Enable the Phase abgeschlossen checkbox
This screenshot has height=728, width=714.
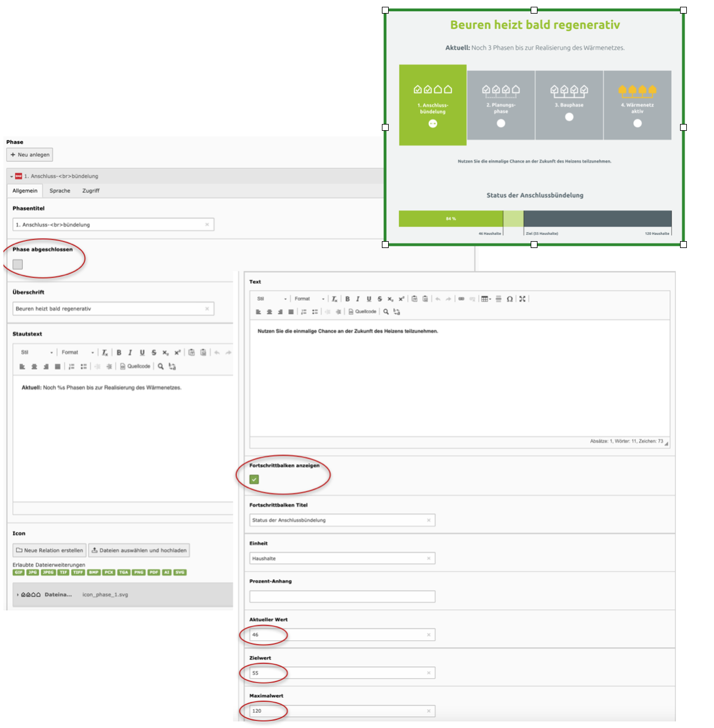[x=18, y=264]
